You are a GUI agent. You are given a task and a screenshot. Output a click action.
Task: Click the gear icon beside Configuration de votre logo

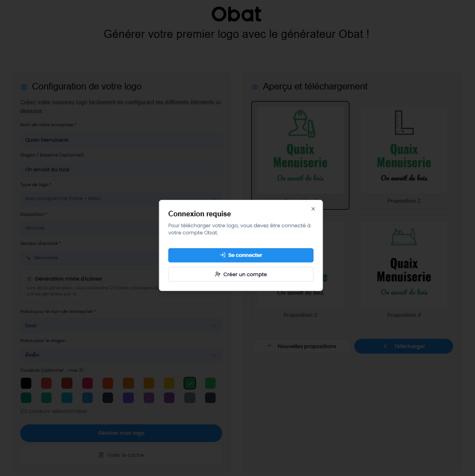[x=24, y=87]
